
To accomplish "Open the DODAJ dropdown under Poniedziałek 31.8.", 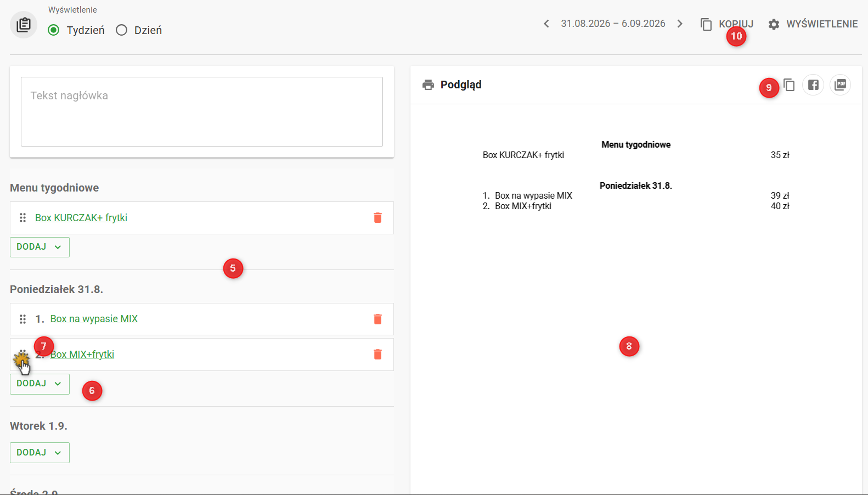I will tap(40, 384).
